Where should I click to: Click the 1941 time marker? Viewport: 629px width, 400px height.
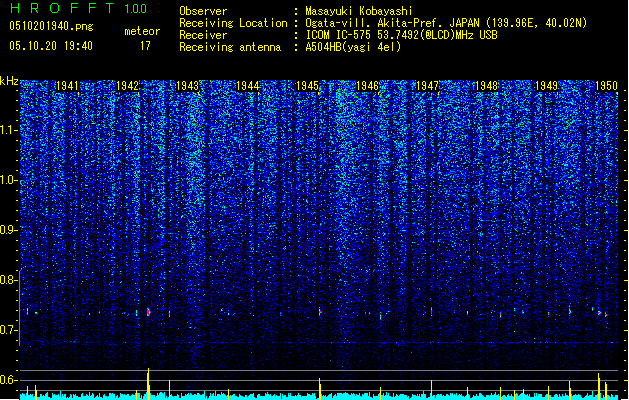[67, 86]
